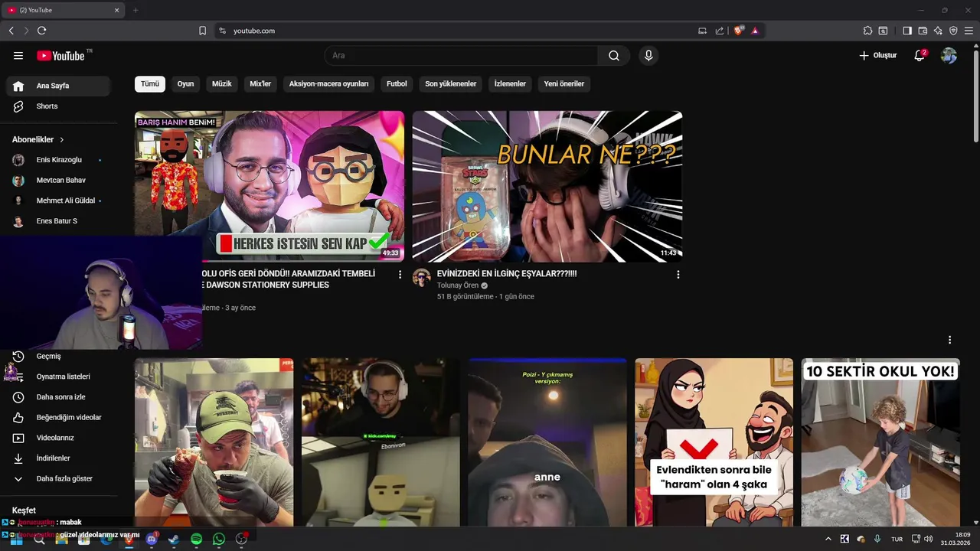Viewport: 980px width, 551px height.
Task: Go back in browser history
Action: 11,31
